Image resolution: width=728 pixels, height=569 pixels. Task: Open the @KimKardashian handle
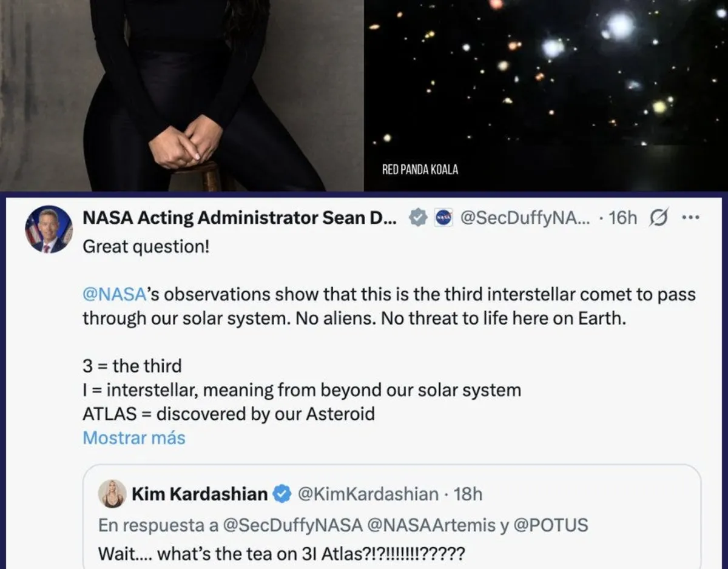[x=367, y=494]
